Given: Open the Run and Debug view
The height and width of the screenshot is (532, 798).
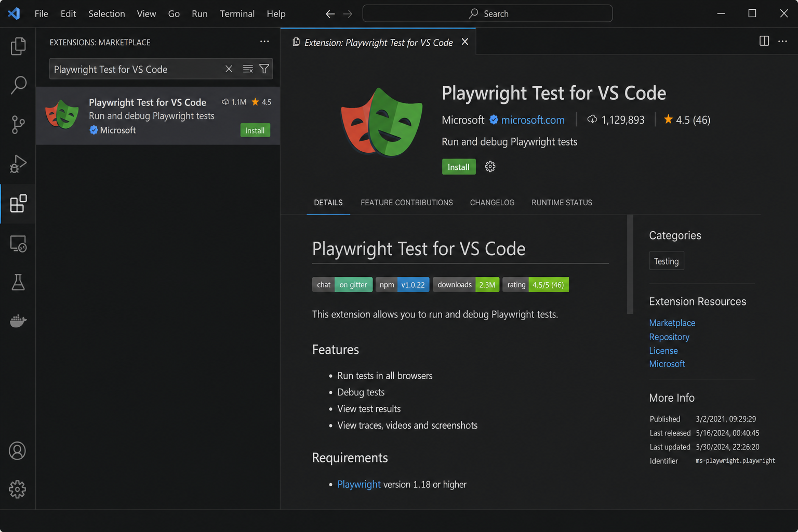Looking at the screenshot, I should point(18,164).
